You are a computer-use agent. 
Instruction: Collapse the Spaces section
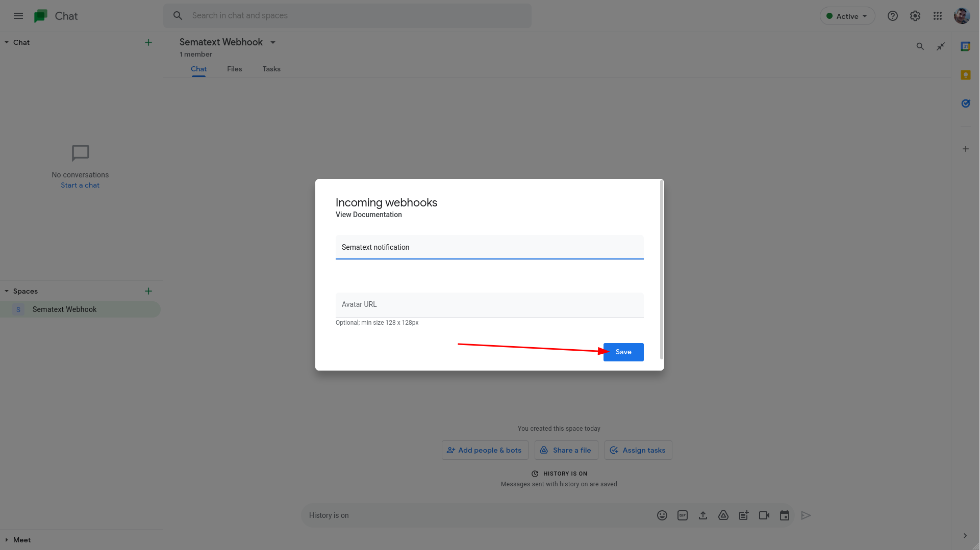point(7,291)
